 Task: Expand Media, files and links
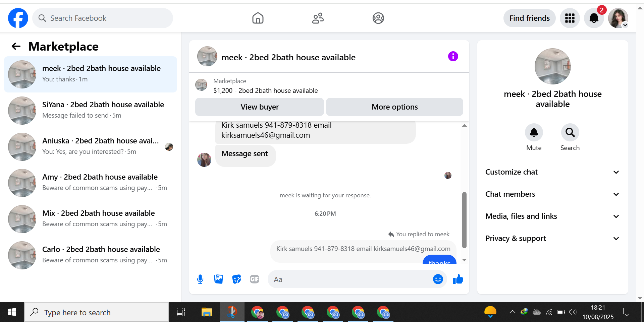pos(552,216)
